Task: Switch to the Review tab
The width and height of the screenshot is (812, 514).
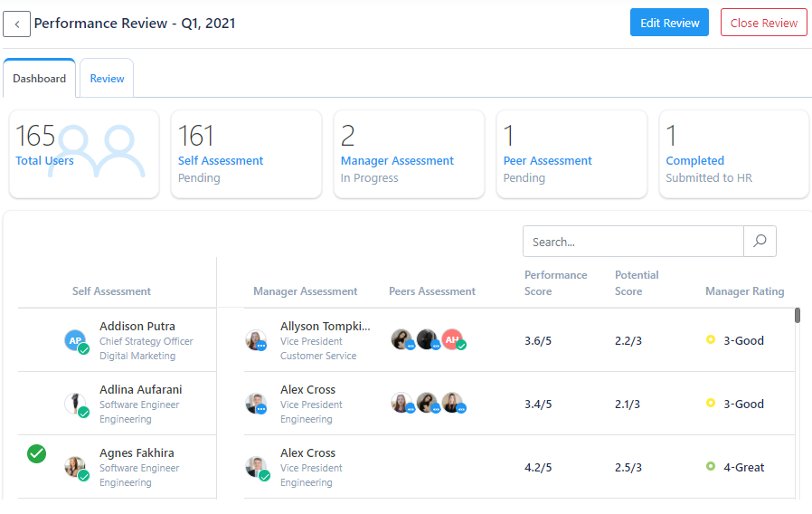Action: (107, 79)
